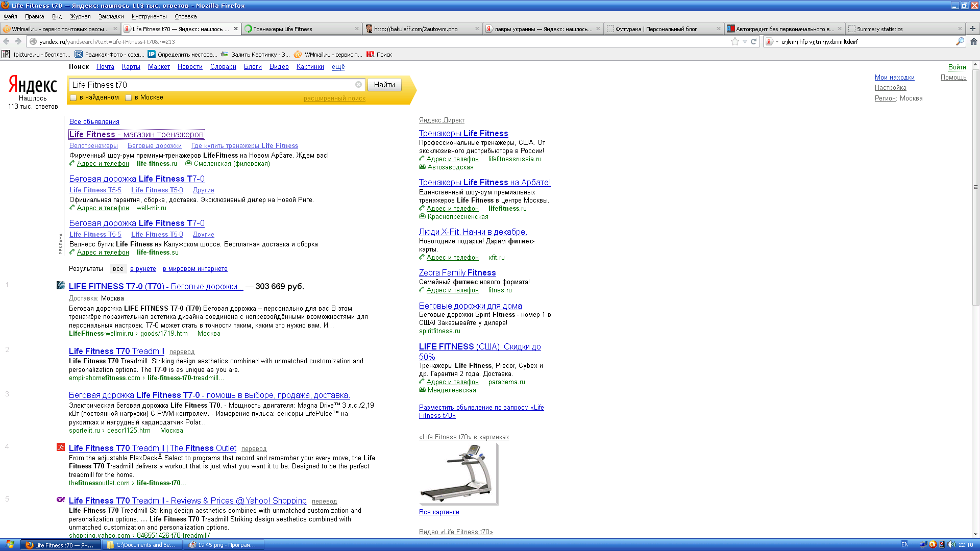Screen dimensions: 980x551
Task: Click the Yahoo favicon beside result five
Action: click(x=61, y=500)
